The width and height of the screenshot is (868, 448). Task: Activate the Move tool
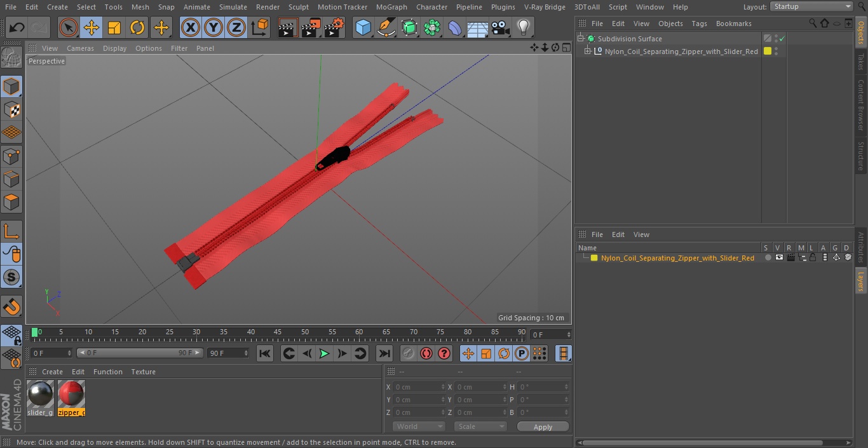pyautogui.click(x=92, y=27)
